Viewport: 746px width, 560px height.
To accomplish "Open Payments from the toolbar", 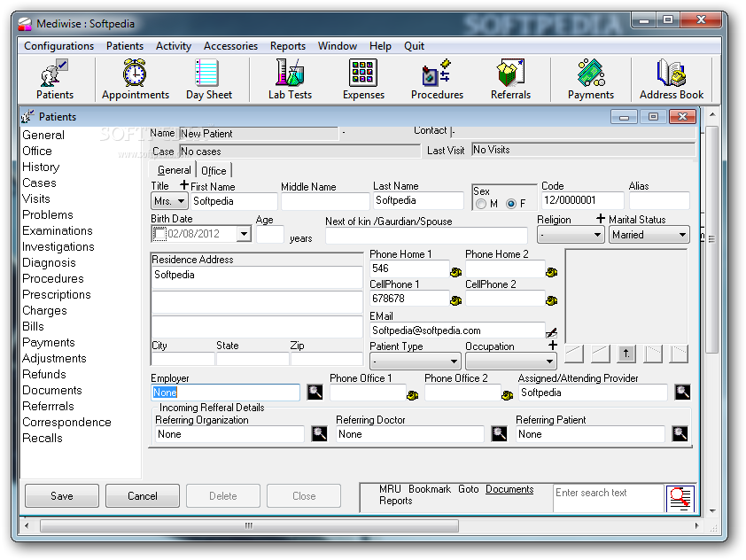I will pos(591,79).
